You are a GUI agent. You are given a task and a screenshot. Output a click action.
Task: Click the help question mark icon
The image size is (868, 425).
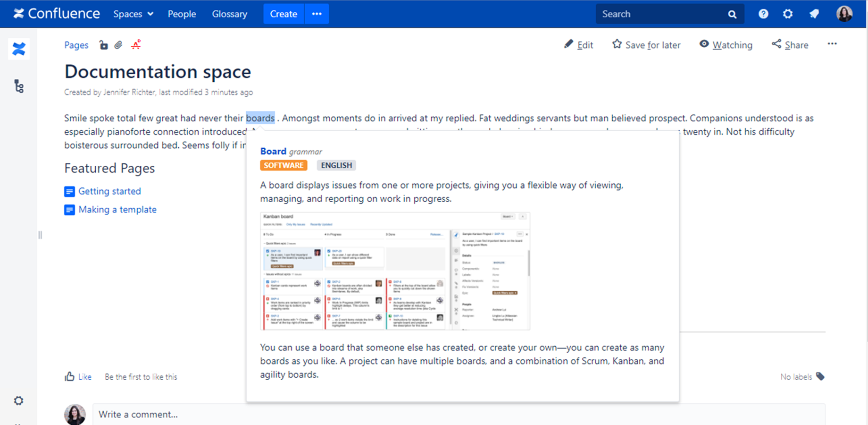[x=763, y=14]
